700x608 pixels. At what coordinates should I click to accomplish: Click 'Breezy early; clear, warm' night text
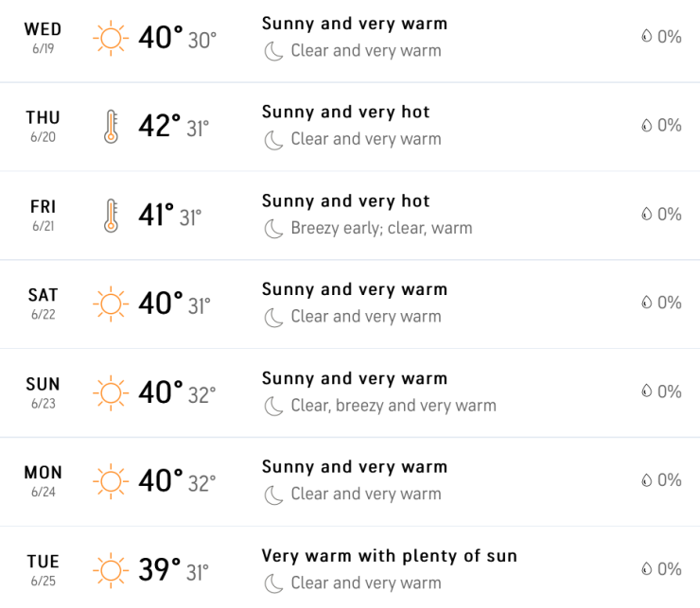tap(381, 228)
